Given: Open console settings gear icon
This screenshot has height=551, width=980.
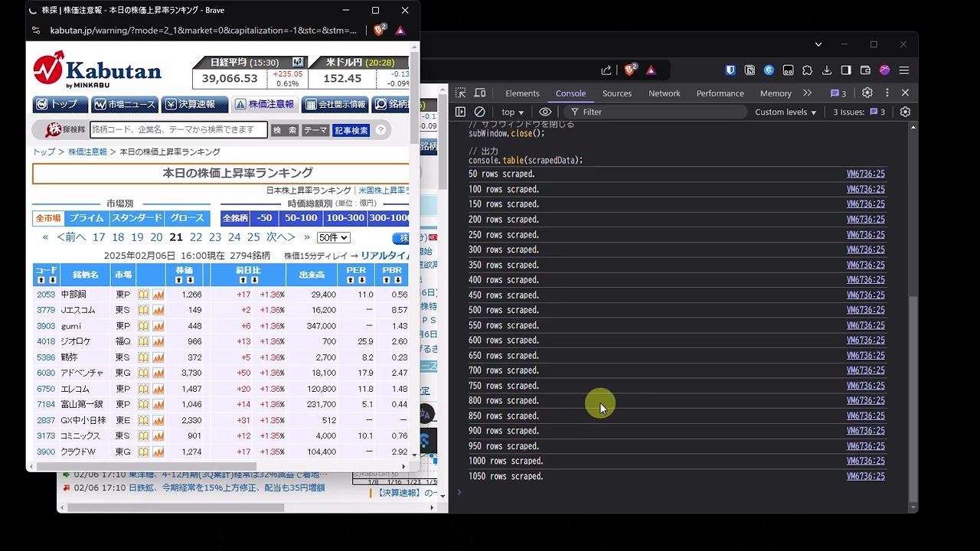Looking at the screenshot, I should (x=905, y=112).
